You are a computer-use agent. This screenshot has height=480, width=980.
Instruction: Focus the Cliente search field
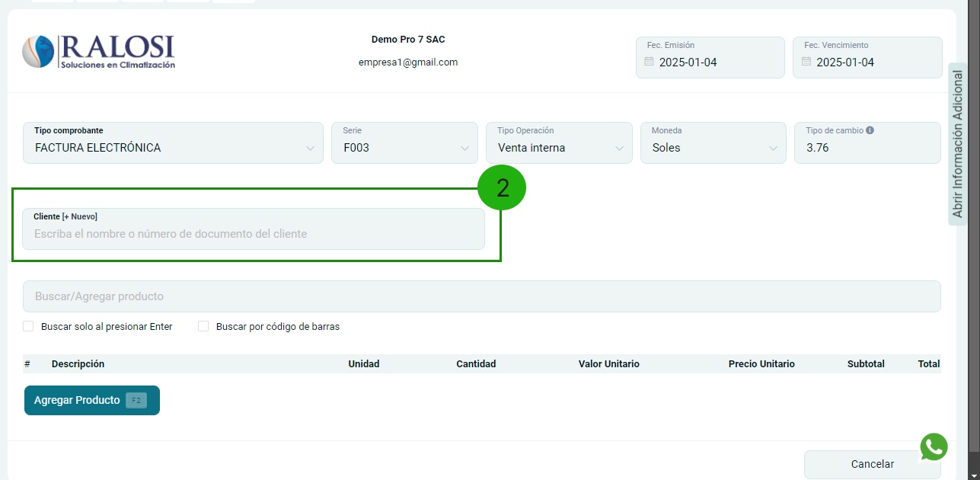click(x=254, y=234)
